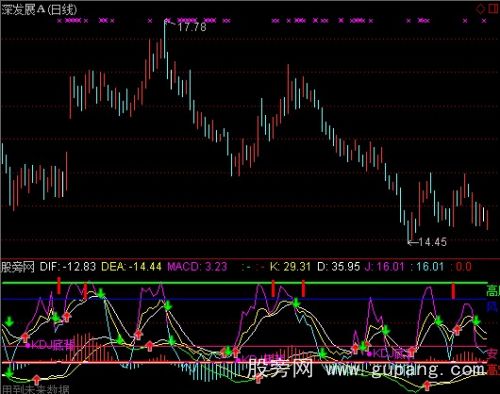Select the chart title 深发展A(日线)

coord(39,10)
